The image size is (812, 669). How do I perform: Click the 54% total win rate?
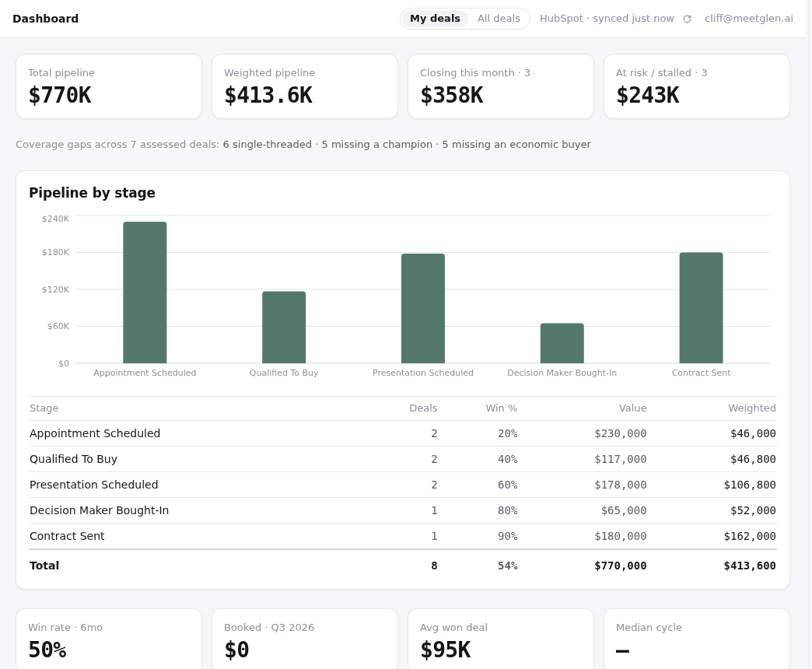click(x=507, y=566)
